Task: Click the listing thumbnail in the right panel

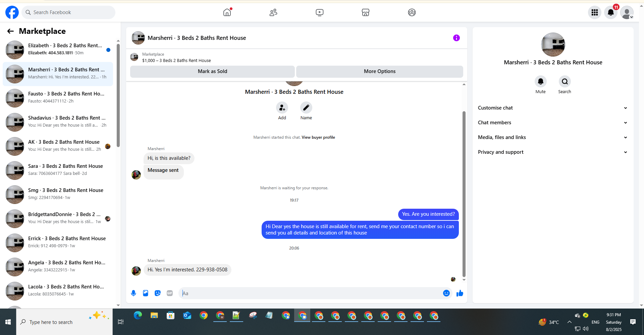Action: 553,45
